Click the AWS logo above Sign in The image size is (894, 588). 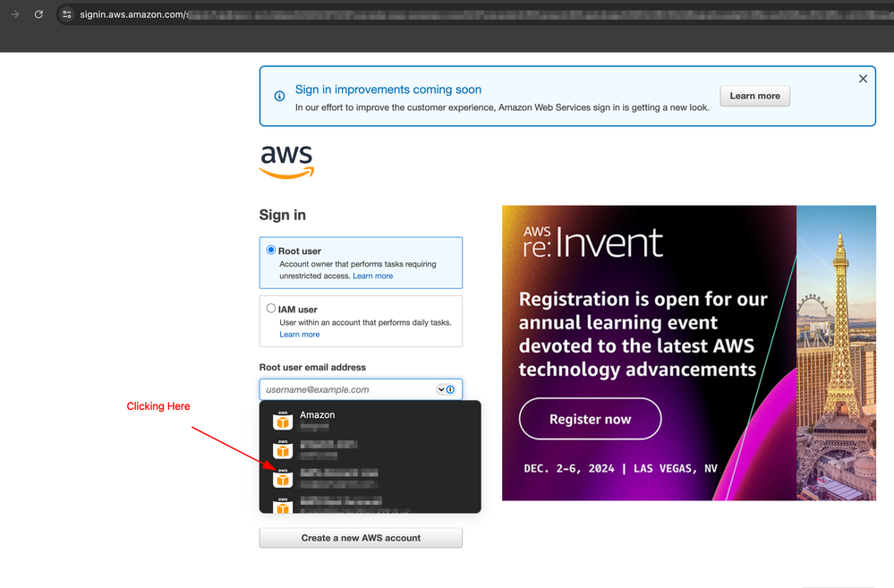287,162
